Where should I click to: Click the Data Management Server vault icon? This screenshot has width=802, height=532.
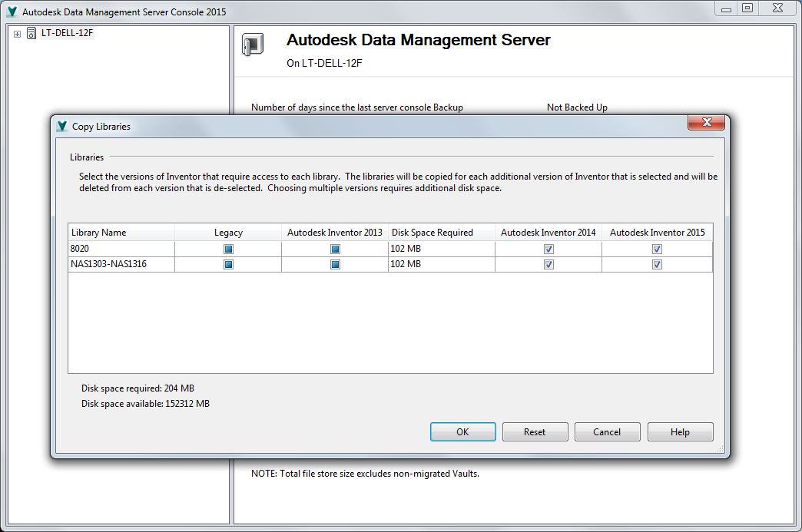[253, 45]
